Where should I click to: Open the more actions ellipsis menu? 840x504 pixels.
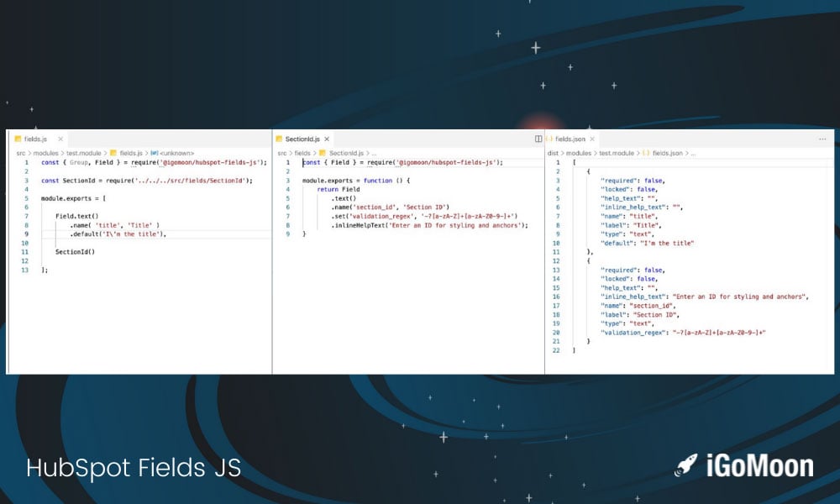point(822,139)
